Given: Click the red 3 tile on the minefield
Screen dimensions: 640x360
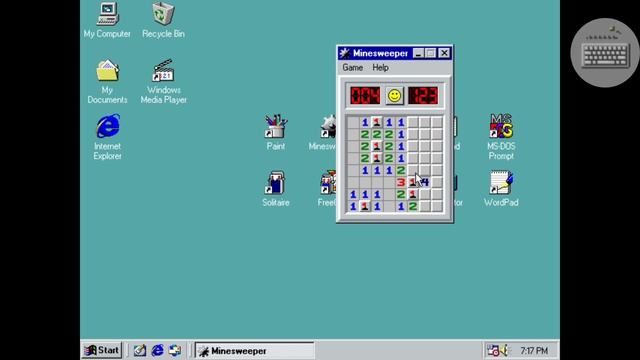Looking at the screenshot, I should (401, 182).
